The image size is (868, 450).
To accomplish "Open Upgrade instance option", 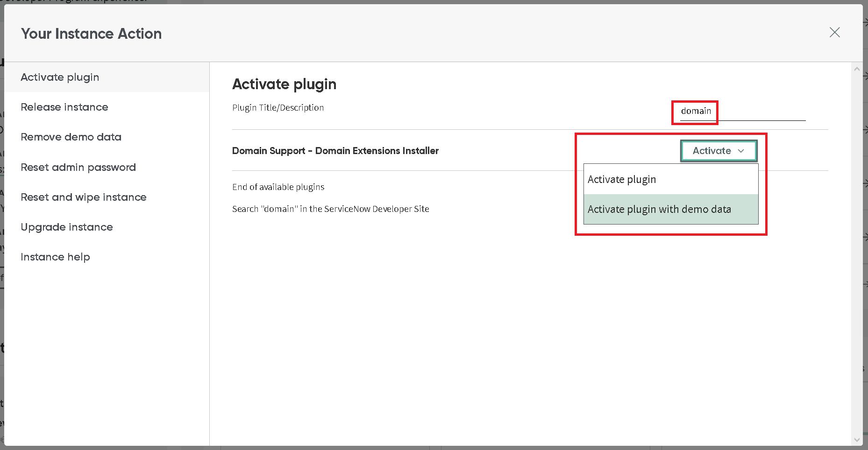I will click(66, 227).
